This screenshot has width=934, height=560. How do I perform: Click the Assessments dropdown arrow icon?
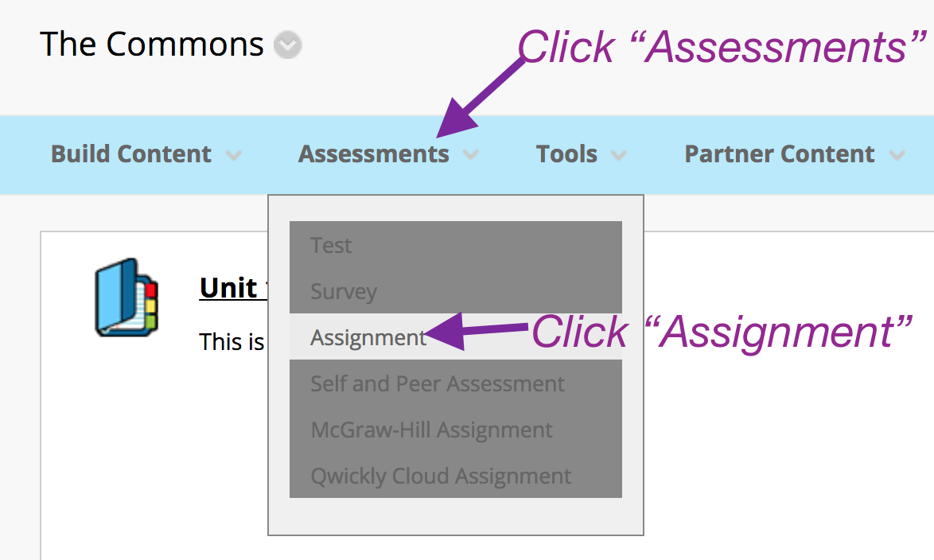pos(473,156)
